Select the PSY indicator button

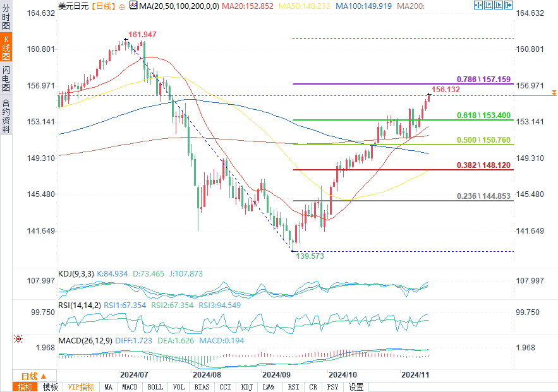[x=333, y=387]
